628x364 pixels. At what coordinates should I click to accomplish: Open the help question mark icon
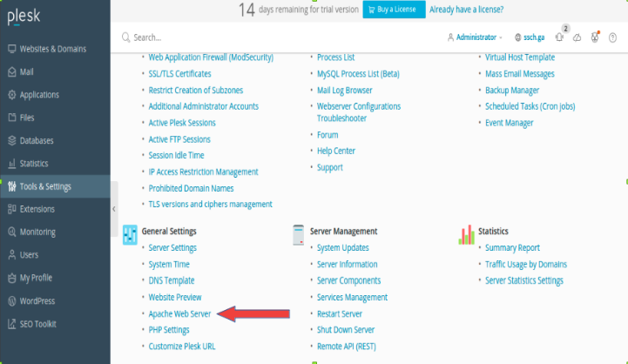(x=612, y=37)
